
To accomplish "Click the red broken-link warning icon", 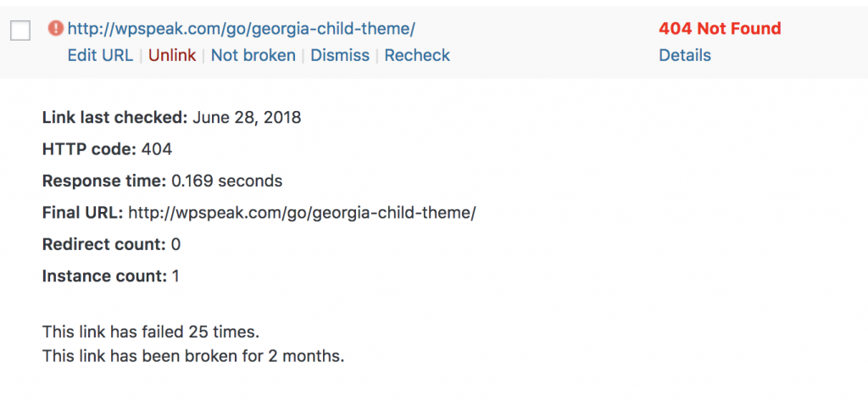I will (x=55, y=28).
